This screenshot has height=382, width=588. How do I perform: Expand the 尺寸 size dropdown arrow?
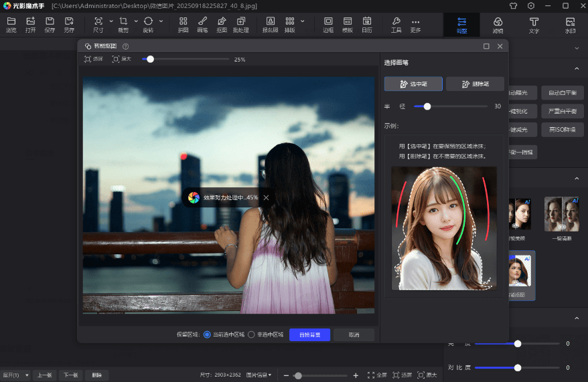click(x=111, y=21)
